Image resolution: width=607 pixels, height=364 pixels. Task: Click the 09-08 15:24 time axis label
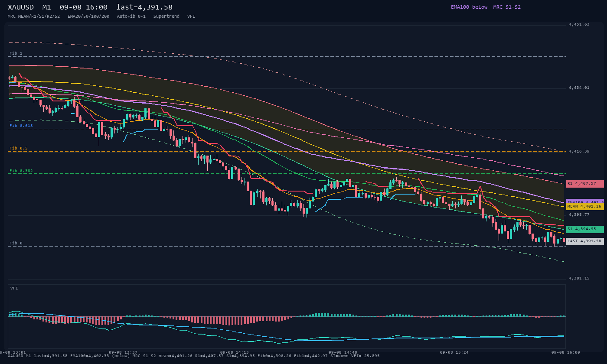coord(454,352)
